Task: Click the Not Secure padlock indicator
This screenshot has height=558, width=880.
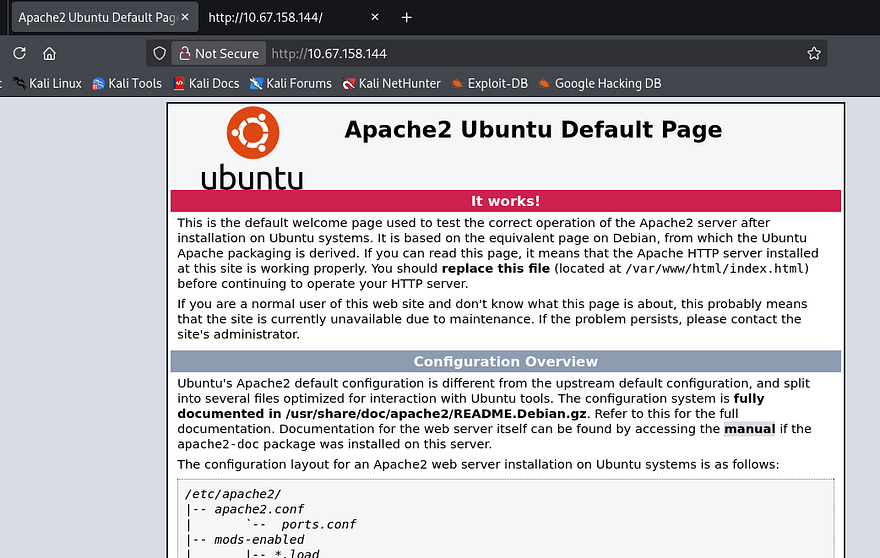Action: click(x=217, y=54)
